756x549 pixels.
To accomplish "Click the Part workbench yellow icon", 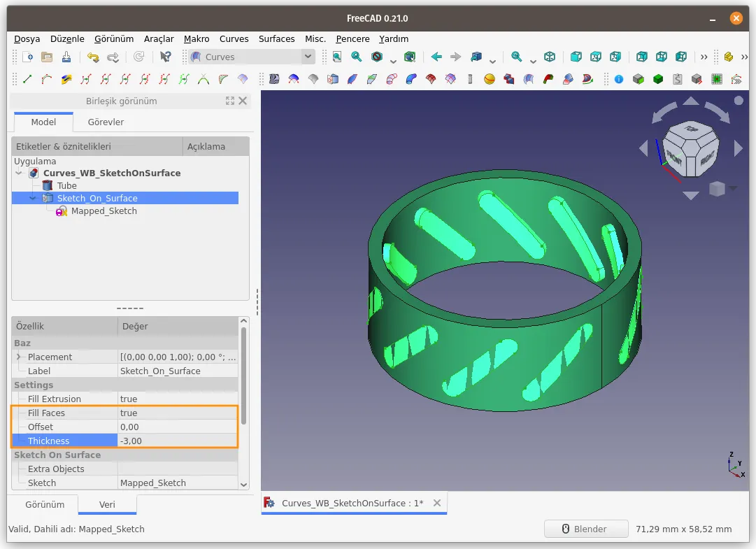I will [729, 57].
